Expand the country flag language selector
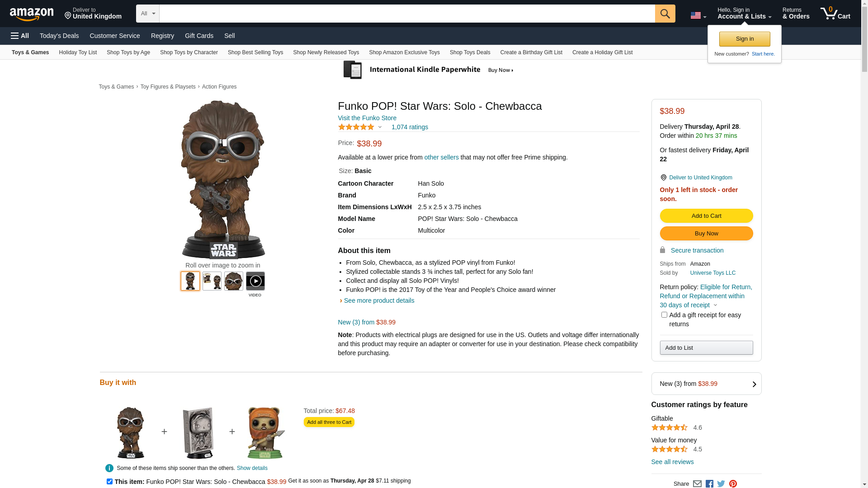 point(698,16)
